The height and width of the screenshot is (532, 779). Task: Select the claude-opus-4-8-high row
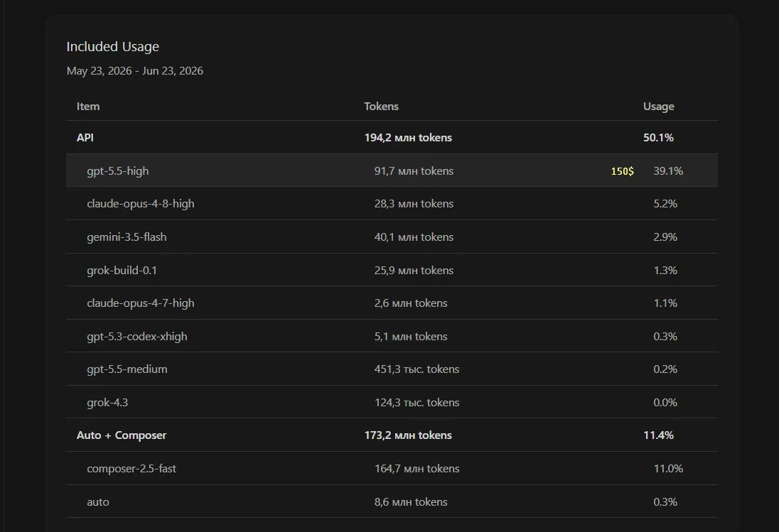(x=392, y=203)
